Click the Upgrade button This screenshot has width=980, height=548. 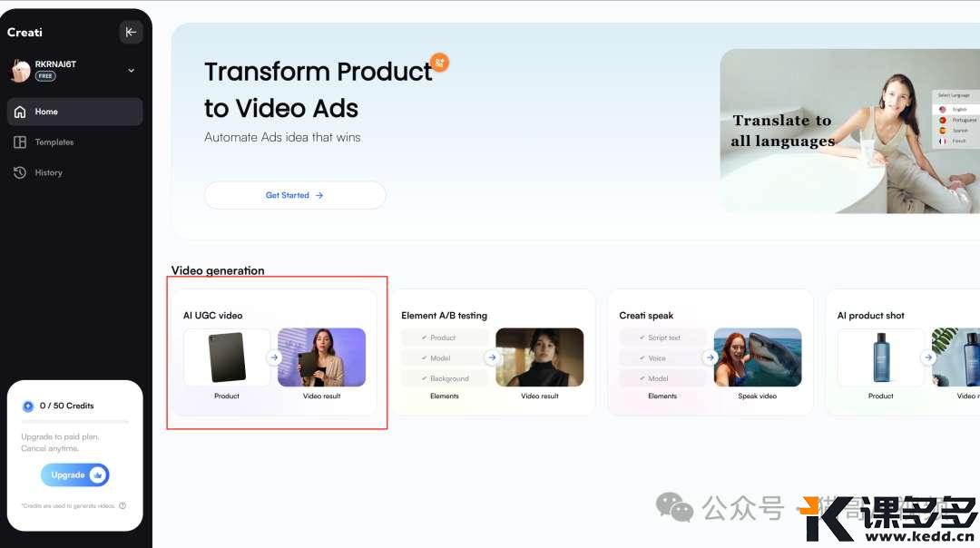pyautogui.click(x=75, y=475)
